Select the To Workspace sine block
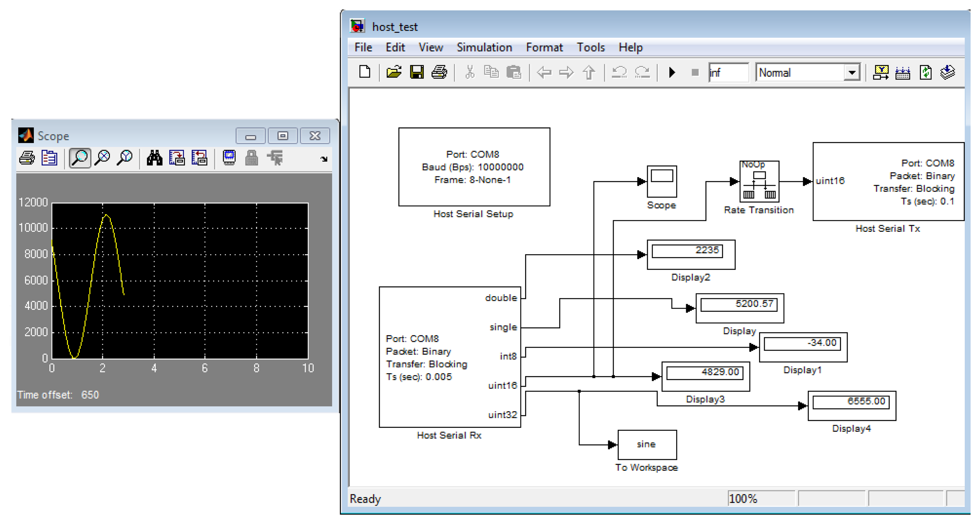The width and height of the screenshot is (980, 525). [x=647, y=444]
